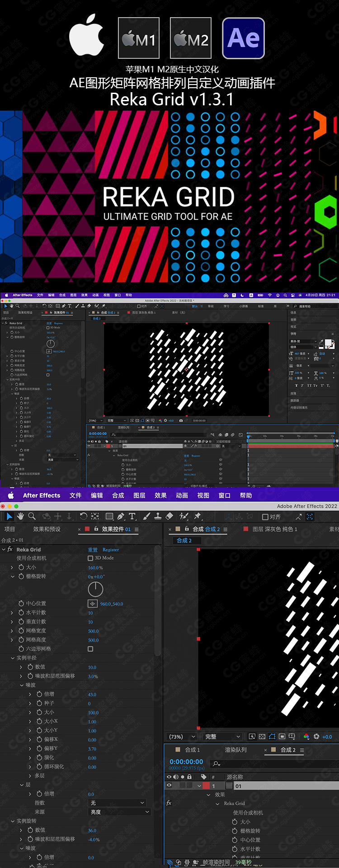This screenshot has width=339, height=868.
Task: Select the Clone Stamp tool in enlarged toolbar
Action: tap(158, 516)
